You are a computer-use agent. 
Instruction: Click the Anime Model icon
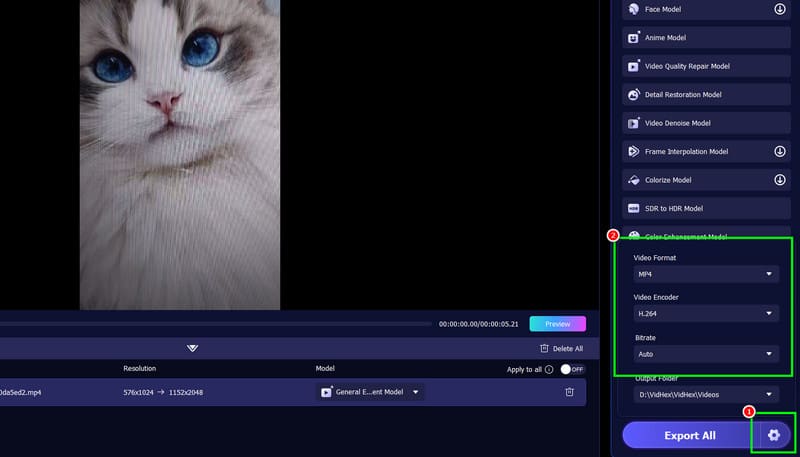(x=634, y=38)
